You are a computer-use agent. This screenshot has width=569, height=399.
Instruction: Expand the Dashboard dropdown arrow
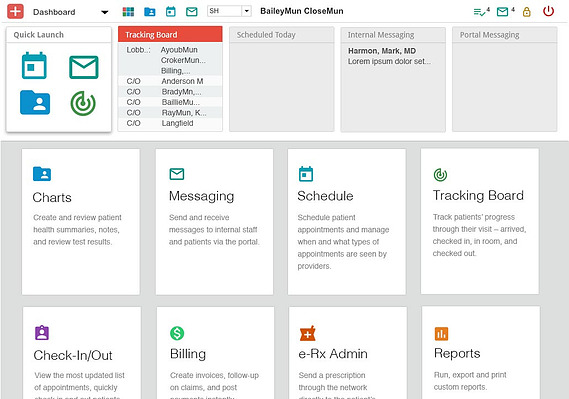pos(105,12)
